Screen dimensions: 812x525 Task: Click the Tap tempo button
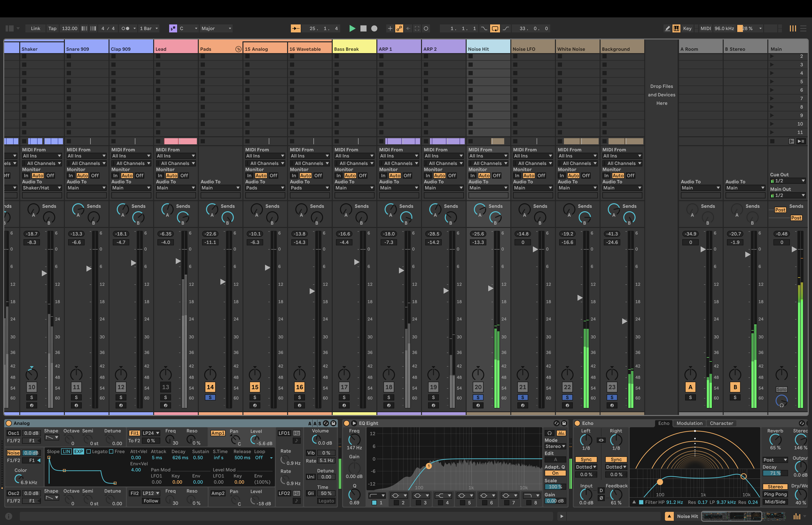pyautogui.click(x=52, y=29)
